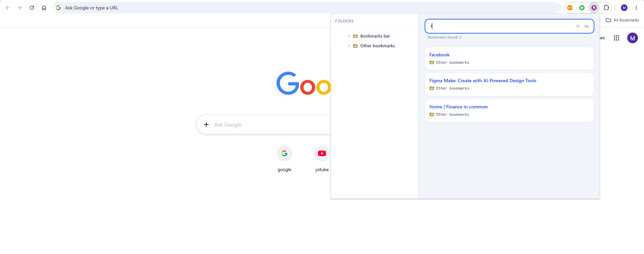This screenshot has height=254, width=644.
Task: Open the Extensions puzzle icon
Action: (x=606, y=8)
